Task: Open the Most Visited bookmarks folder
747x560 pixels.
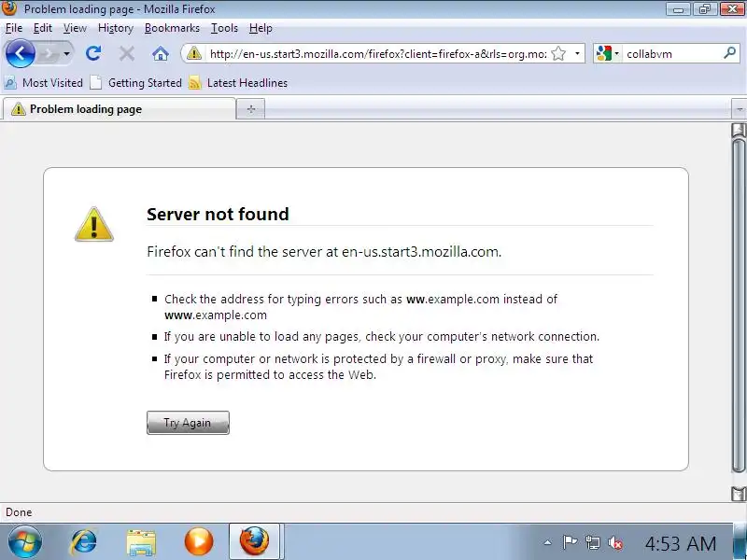Action: point(43,83)
